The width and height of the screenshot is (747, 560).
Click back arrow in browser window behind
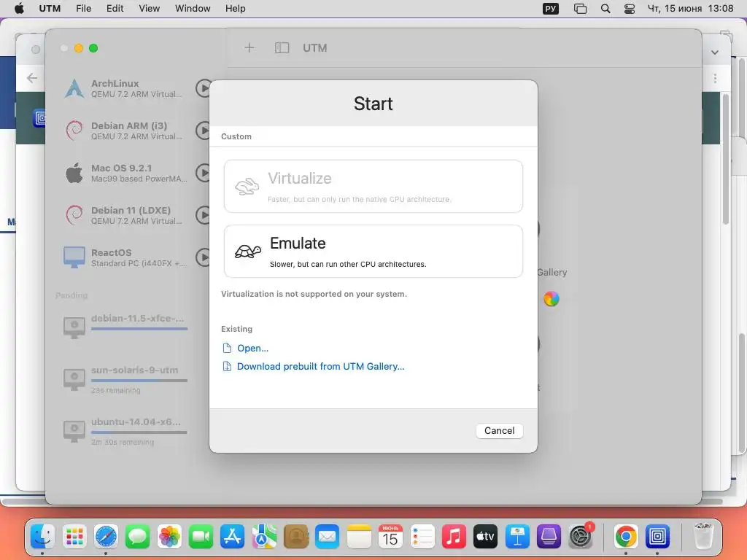point(32,77)
